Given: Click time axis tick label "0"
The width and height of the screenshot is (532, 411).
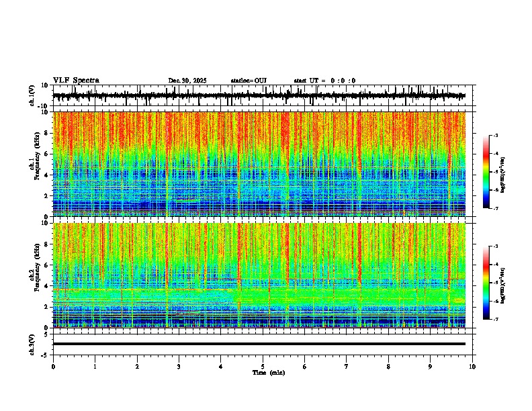Looking at the screenshot, I should click(x=53, y=367).
